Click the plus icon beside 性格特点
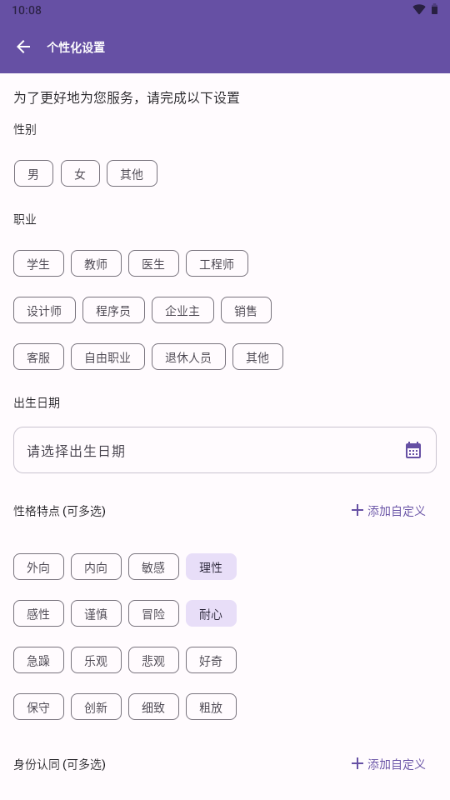 click(357, 510)
